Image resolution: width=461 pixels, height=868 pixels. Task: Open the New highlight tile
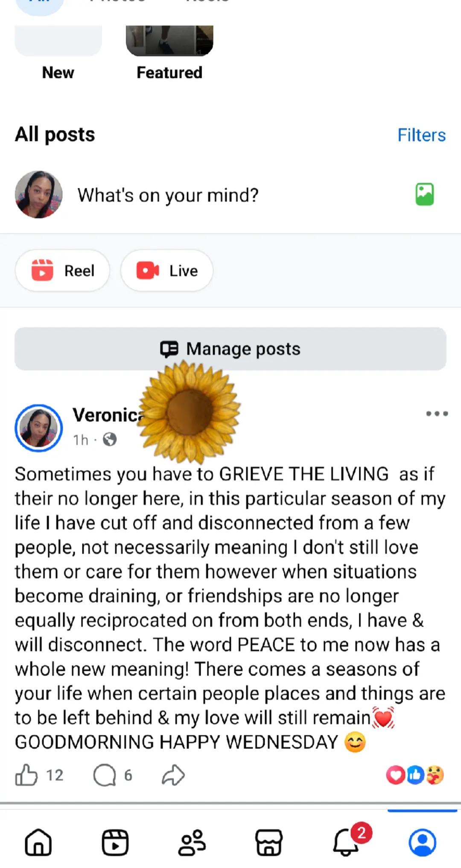(x=58, y=41)
